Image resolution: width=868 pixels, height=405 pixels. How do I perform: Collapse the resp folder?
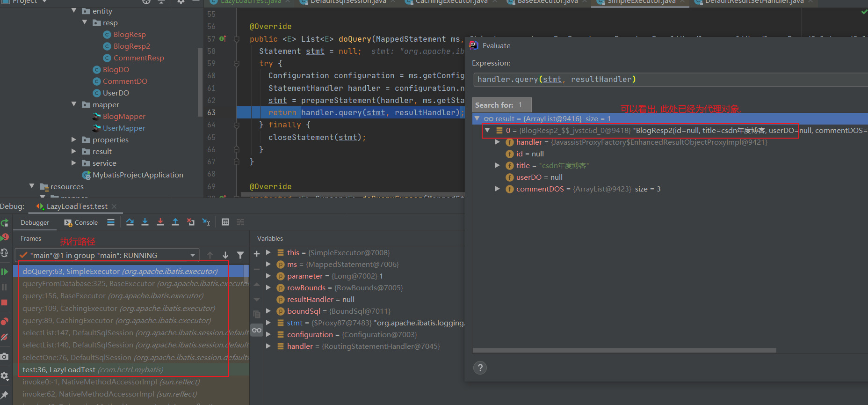[x=85, y=22]
